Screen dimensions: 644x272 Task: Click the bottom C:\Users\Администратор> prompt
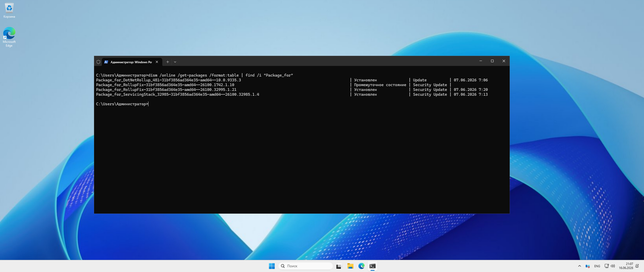122,104
